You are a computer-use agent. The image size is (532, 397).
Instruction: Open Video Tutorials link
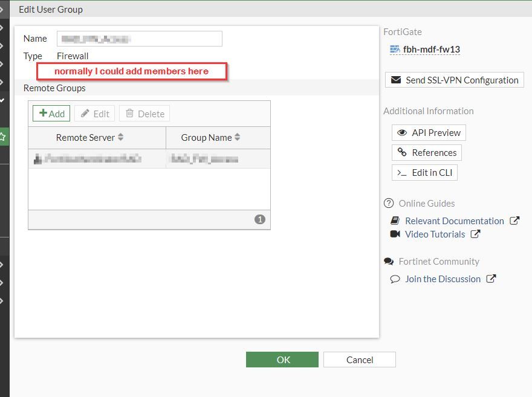coord(435,234)
